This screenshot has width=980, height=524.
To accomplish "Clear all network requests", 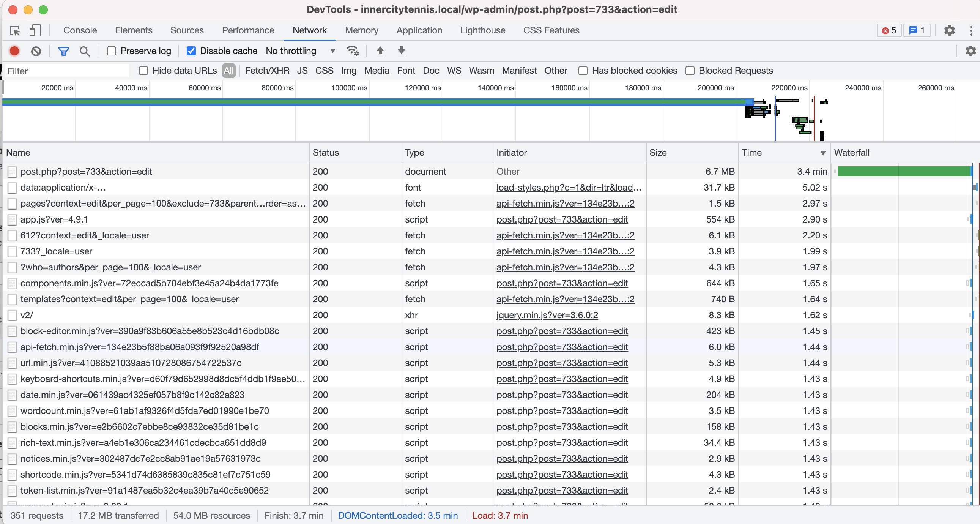I will pos(35,51).
